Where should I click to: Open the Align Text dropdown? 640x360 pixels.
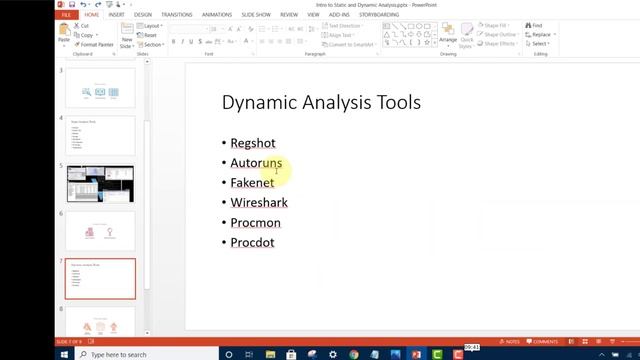(x=338, y=35)
